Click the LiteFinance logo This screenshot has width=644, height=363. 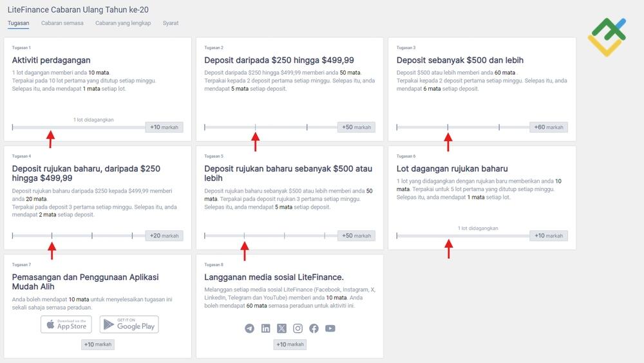pos(607,37)
